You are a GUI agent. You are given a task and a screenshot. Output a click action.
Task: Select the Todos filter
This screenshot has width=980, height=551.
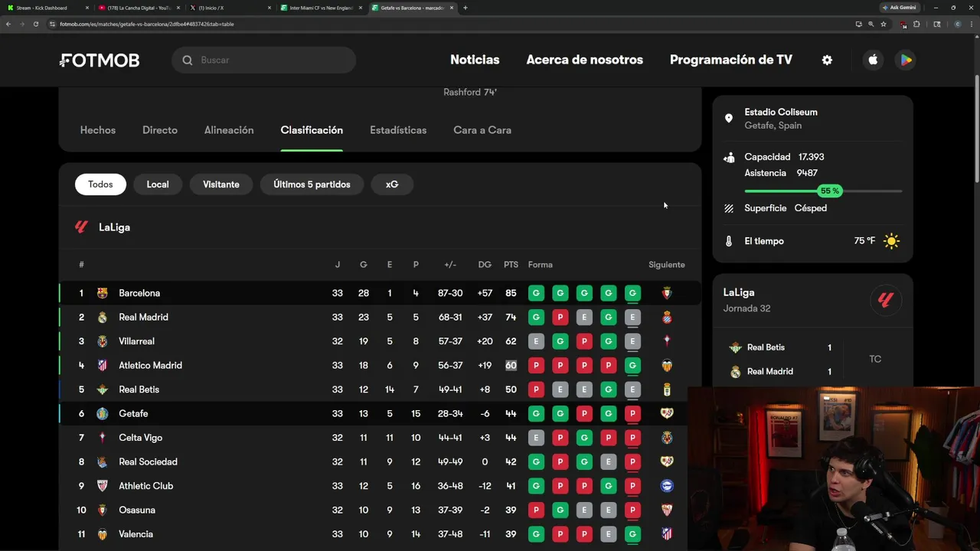click(x=100, y=184)
